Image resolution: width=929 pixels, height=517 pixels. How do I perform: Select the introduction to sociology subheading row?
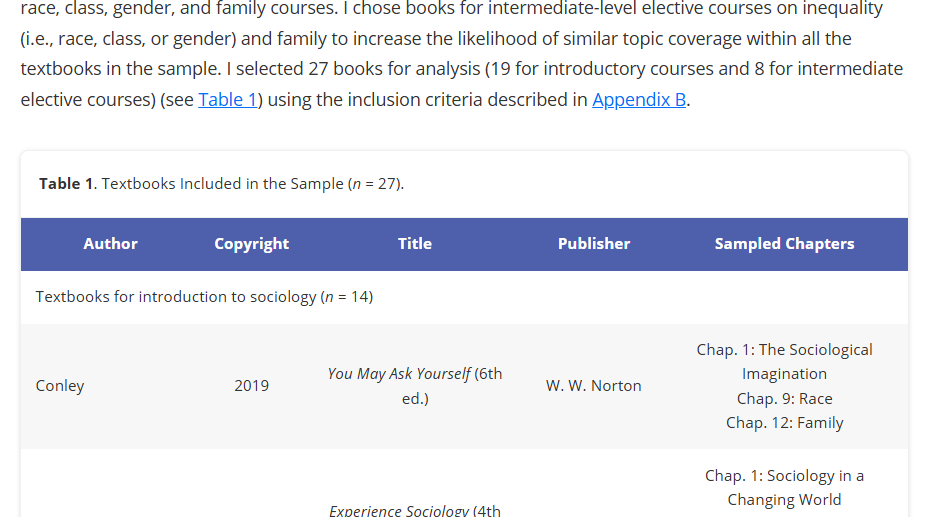(204, 297)
